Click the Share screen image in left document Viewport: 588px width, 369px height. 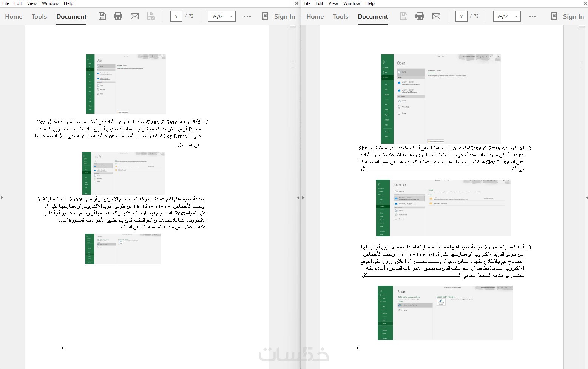[x=123, y=249]
